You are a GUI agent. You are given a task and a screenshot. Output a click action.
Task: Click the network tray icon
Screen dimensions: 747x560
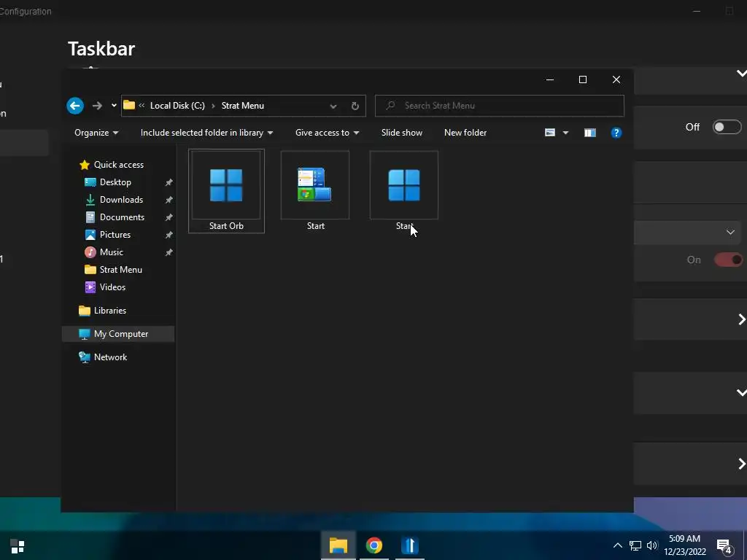tap(635, 545)
